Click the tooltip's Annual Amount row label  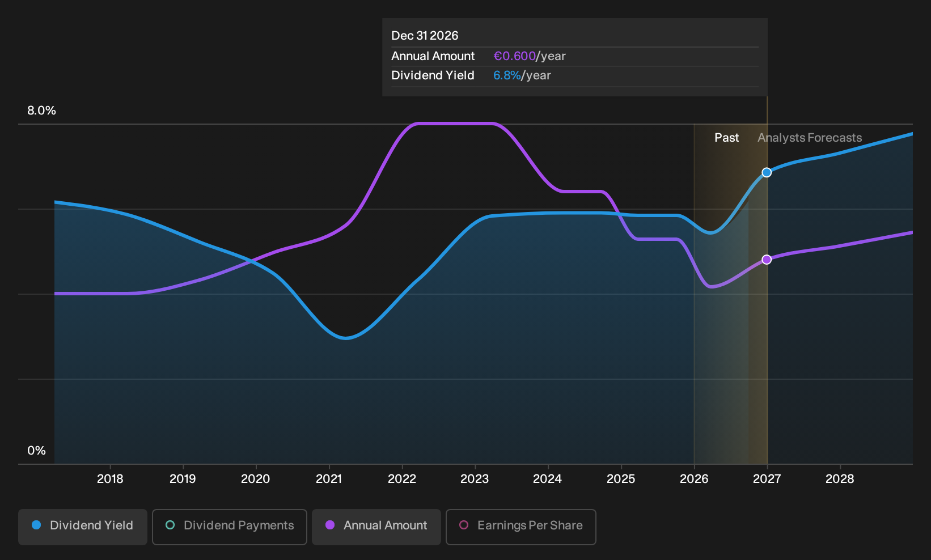click(x=433, y=56)
